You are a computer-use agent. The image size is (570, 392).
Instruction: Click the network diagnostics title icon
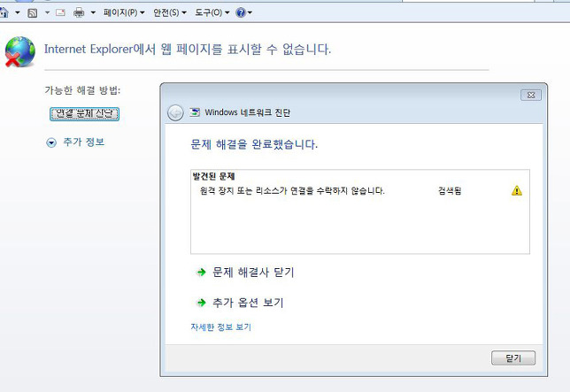(195, 112)
